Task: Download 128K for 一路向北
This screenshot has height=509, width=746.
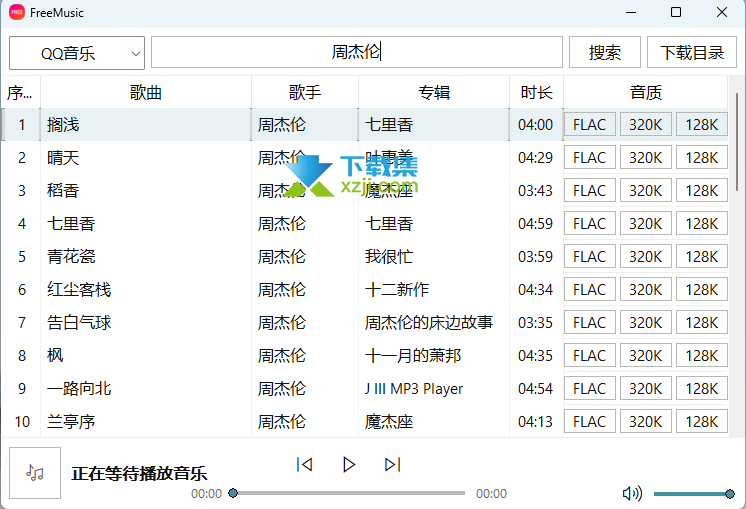Action: [x=702, y=388]
